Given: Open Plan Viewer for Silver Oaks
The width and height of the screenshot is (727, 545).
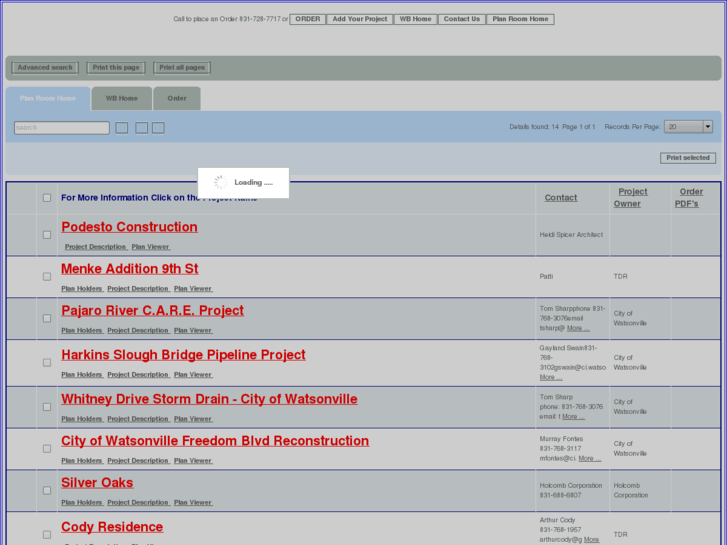Looking at the screenshot, I should pyautogui.click(x=193, y=502).
